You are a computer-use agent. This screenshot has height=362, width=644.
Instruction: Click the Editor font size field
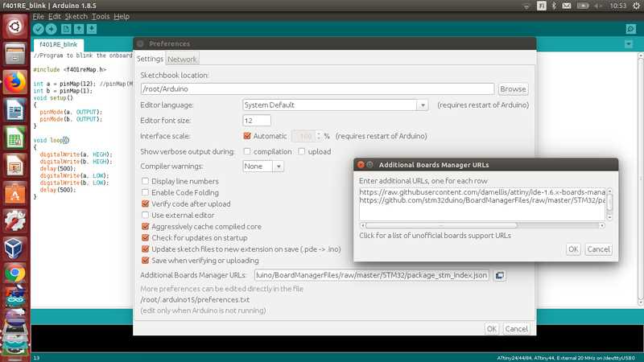point(257,120)
